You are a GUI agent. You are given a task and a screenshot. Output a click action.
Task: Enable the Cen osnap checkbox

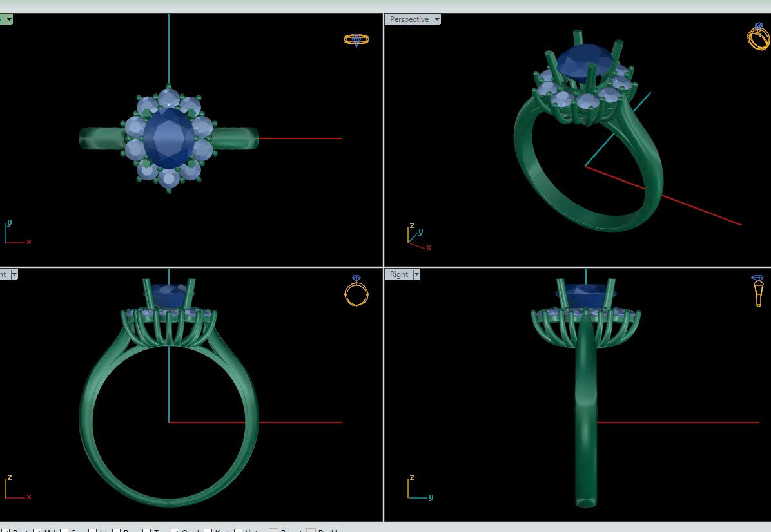[64, 530]
